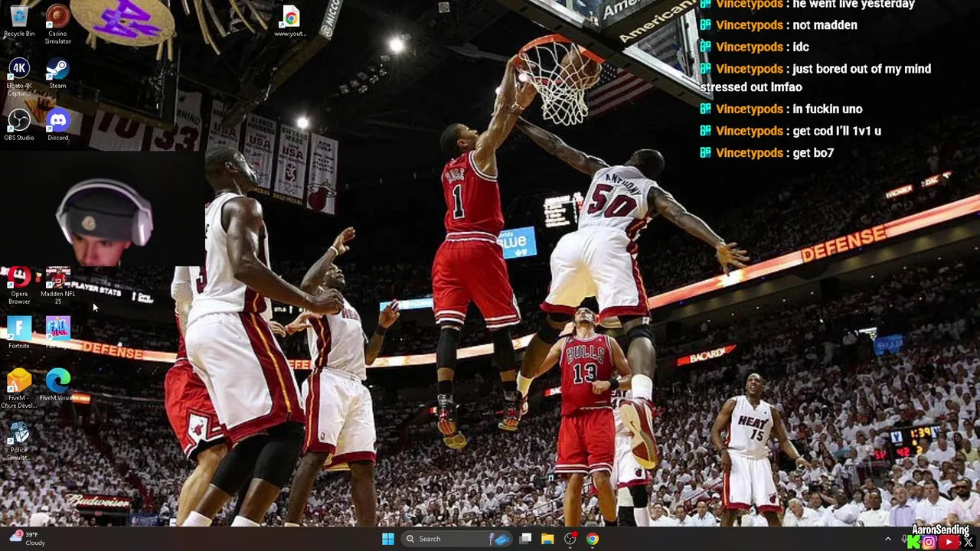Viewport: 980px width, 551px height.
Task: Open the notification-badged app on the taskbar
Action: tap(570, 539)
